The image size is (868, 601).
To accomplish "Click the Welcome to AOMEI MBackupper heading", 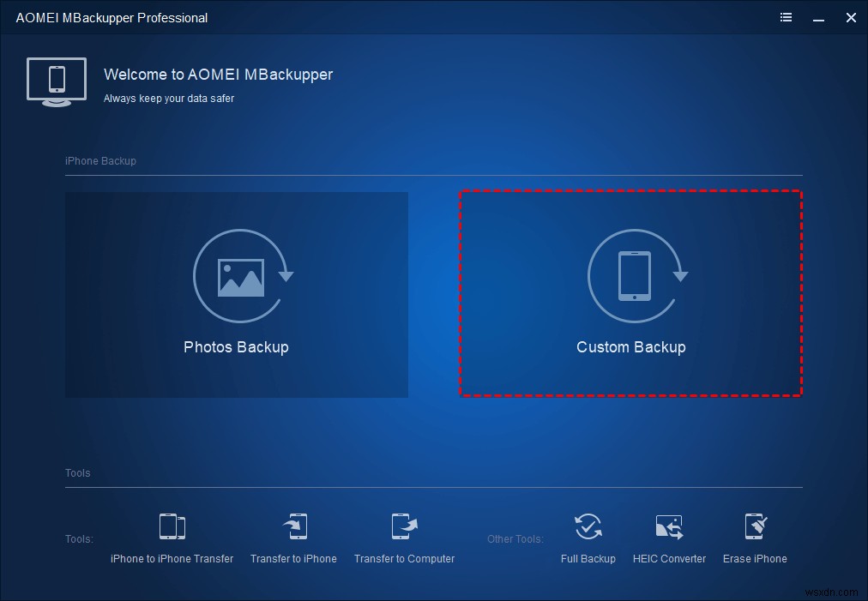I will (x=218, y=75).
